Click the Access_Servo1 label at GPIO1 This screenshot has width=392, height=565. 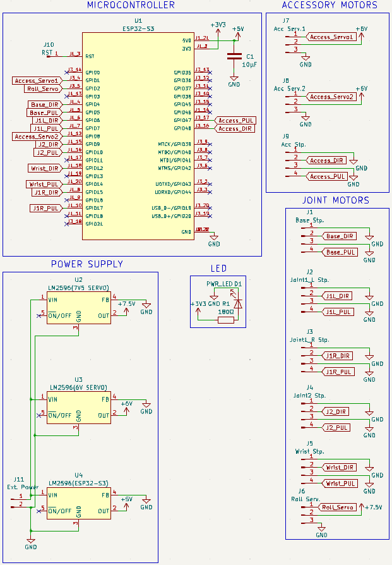click(37, 81)
